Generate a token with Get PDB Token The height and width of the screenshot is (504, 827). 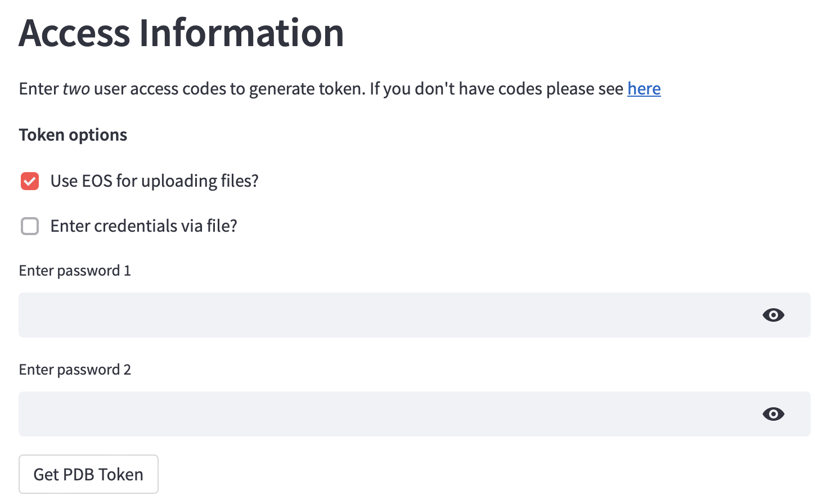pyautogui.click(x=88, y=474)
